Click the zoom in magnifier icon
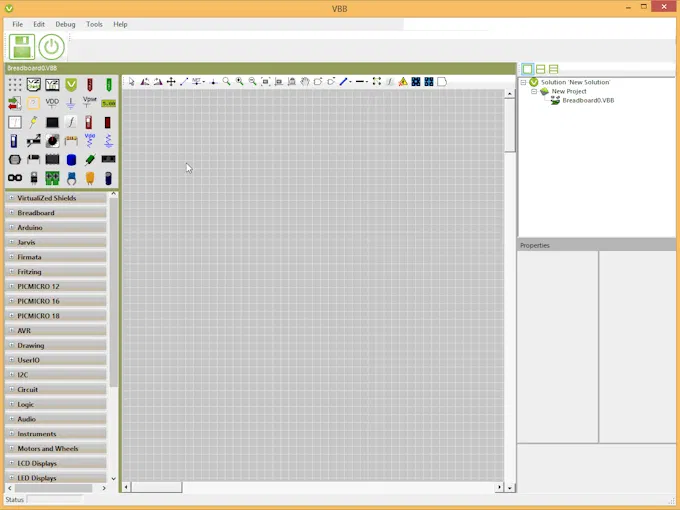The width and height of the screenshot is (680, 510). [239, 82]
